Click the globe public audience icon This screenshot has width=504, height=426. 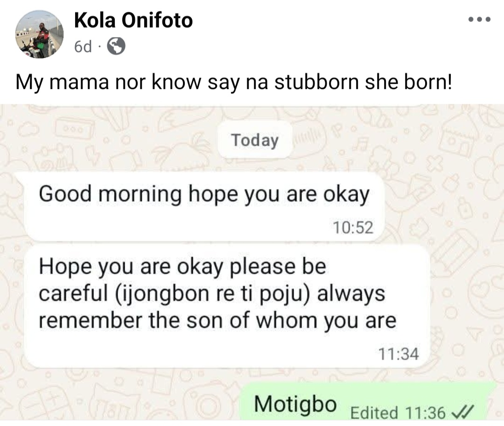pyautogui.click(x=116, y=46)
